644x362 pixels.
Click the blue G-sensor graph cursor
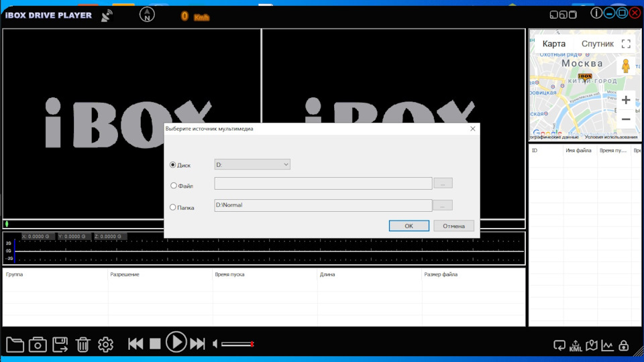click(14, 251)
